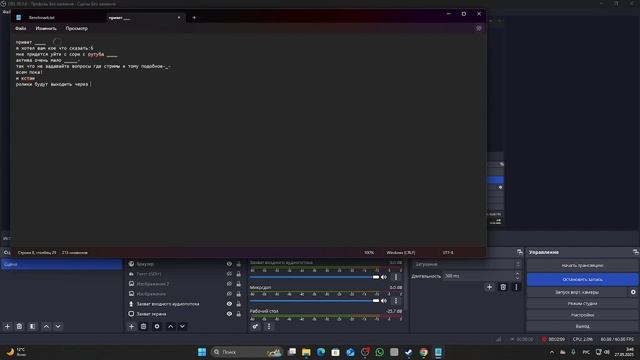
Task: Undock the scene transitions panel
Action: point(520,252)
